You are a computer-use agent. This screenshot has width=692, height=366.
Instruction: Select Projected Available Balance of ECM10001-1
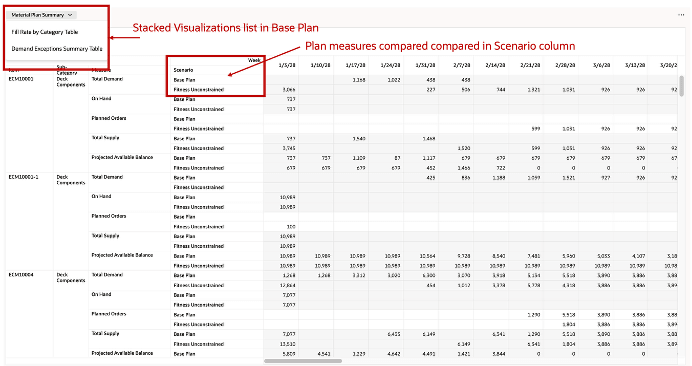pyautogui.click(x=122, y=255)
